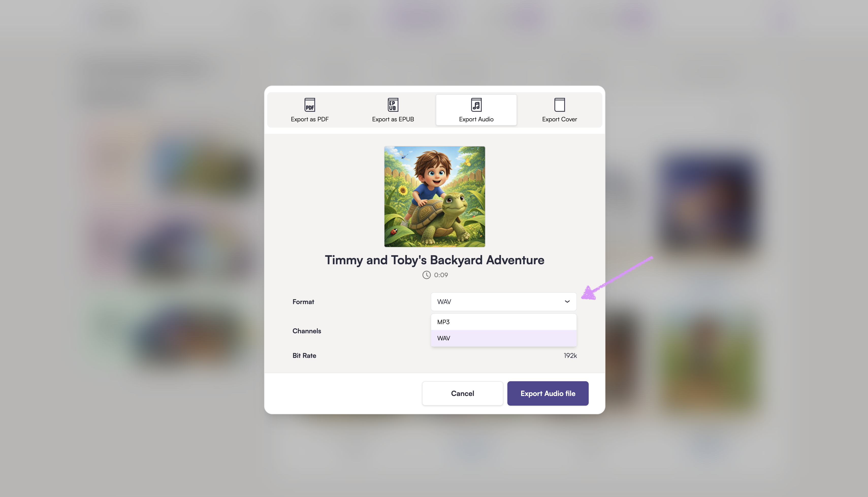Click the music note audio icon
This screenshot has width=868, height=497.
476,105
